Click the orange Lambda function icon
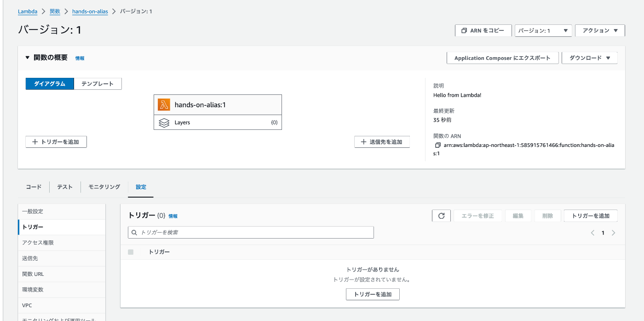 [164, 105]
